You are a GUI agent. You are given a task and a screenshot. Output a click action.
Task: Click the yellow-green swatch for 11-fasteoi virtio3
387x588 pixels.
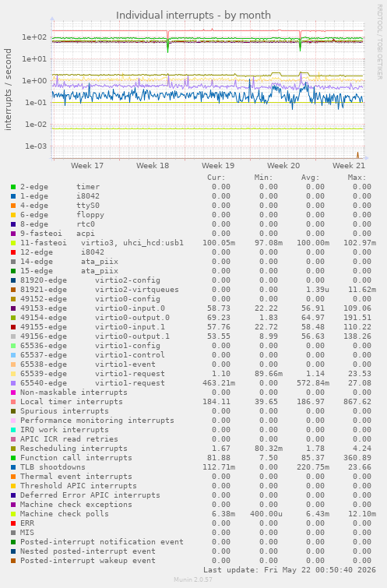(13, 243)
